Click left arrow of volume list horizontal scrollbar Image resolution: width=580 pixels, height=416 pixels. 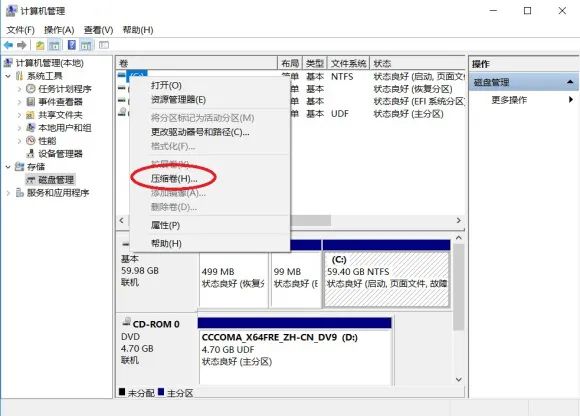[x=122, y=220]
